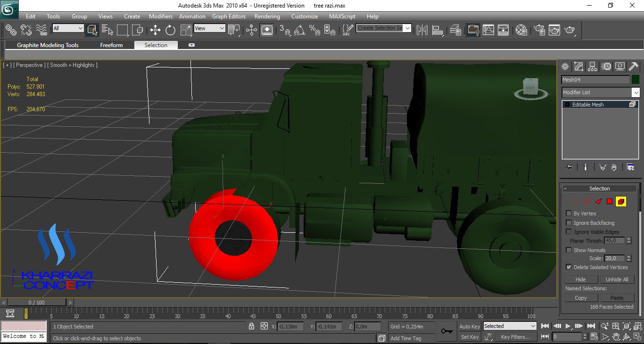Open the Graph Editors menu
This screenshot has height=344, width=644.
(229, 16)
